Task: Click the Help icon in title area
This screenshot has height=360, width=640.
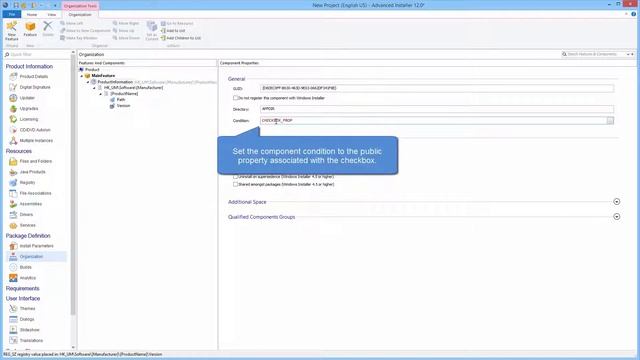Action: tap(633, 14)
